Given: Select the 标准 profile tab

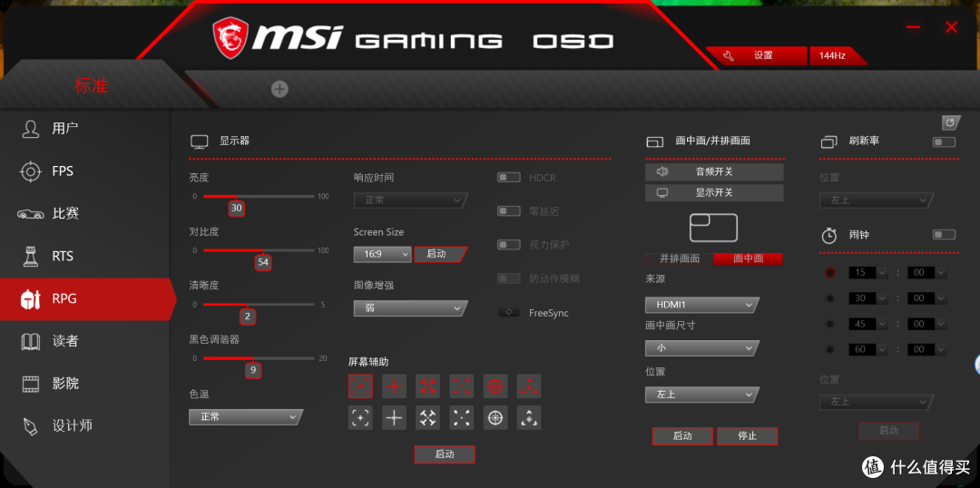Looking at the screenshot, I should (92, 85).
